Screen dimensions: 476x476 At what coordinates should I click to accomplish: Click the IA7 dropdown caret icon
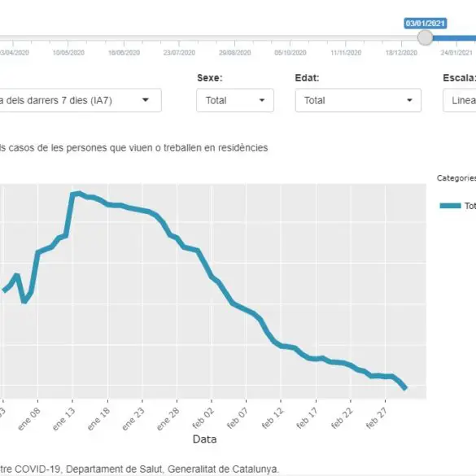[x=146, y=99]
